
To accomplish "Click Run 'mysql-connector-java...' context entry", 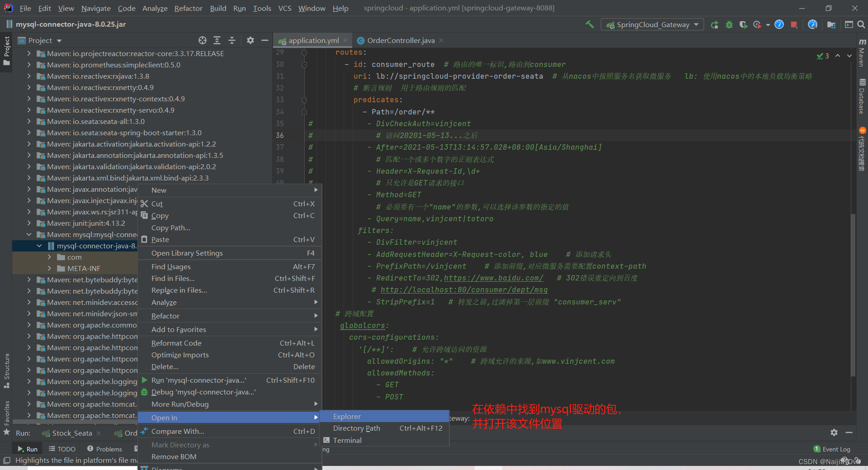I will point(230,380).
